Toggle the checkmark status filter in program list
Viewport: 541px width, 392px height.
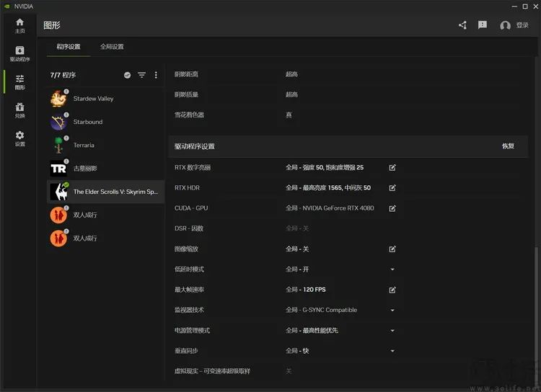128,75
